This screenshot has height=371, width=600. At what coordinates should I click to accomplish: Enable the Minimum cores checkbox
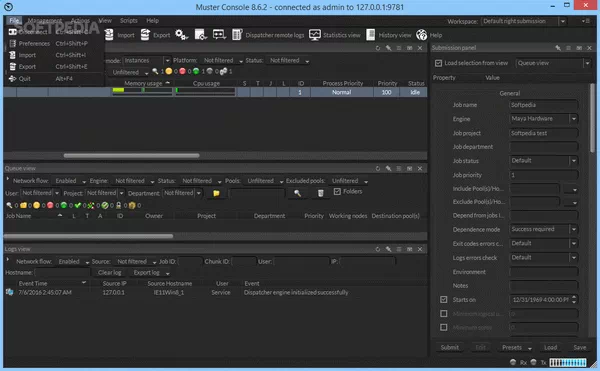443,327
